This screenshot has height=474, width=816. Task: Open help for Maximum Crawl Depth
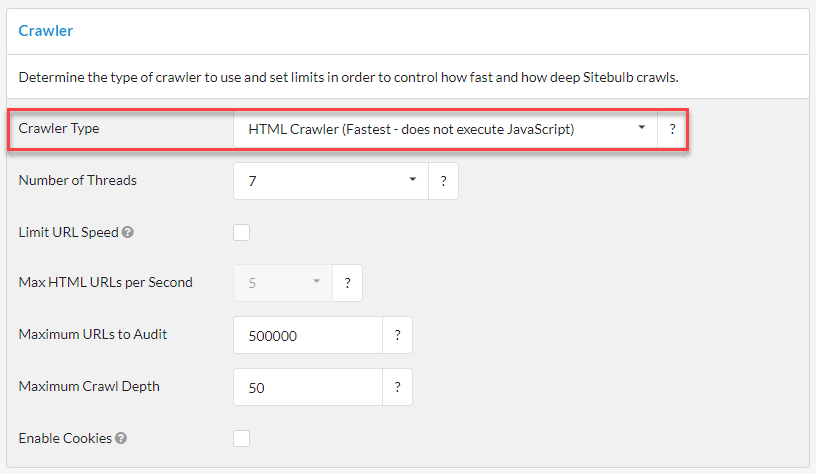(397, 387)
